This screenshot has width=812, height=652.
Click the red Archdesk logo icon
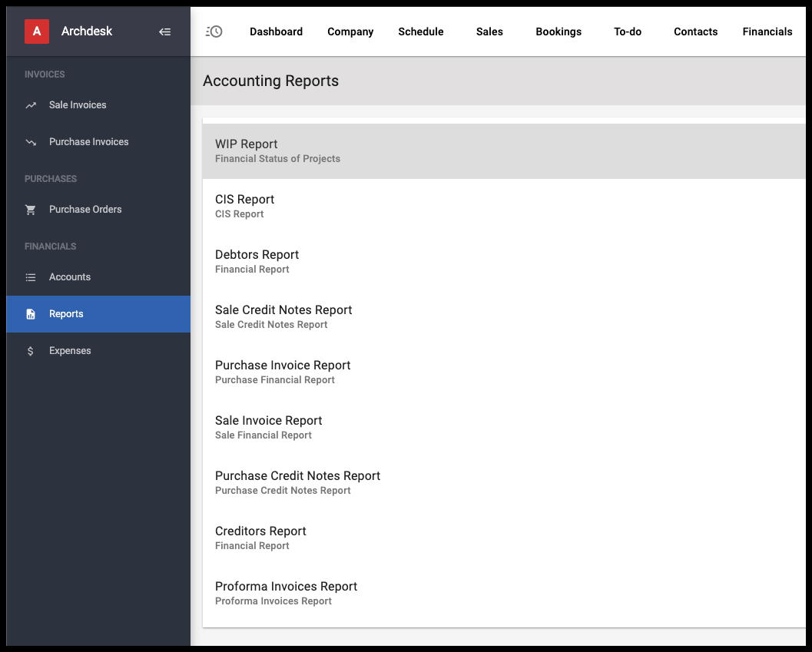pyautogui.click(x=37, y=31)
